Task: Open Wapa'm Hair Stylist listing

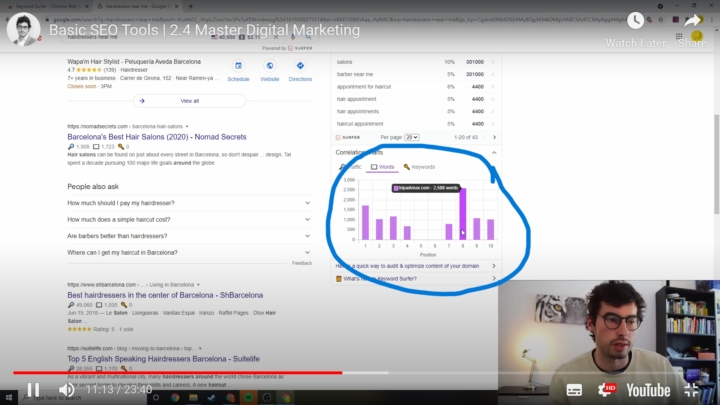Action: (x=134, y=62)
